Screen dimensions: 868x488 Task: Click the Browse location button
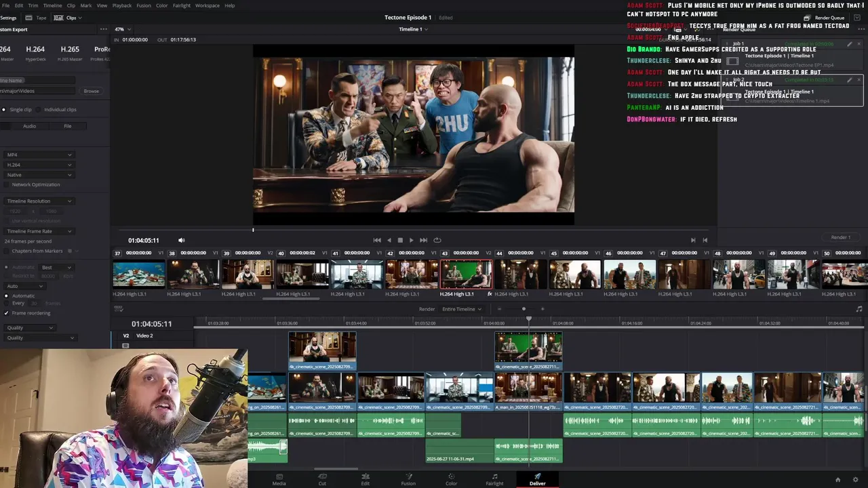tap(92, 91)
